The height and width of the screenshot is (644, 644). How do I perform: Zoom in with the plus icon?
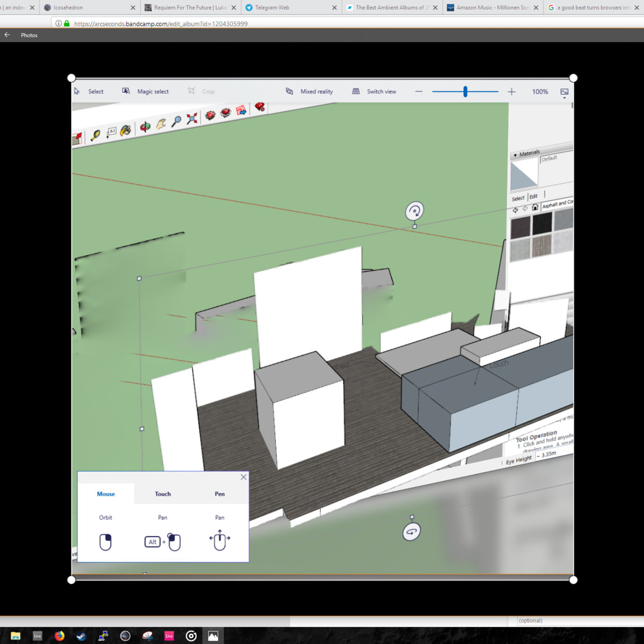point(511,92)
